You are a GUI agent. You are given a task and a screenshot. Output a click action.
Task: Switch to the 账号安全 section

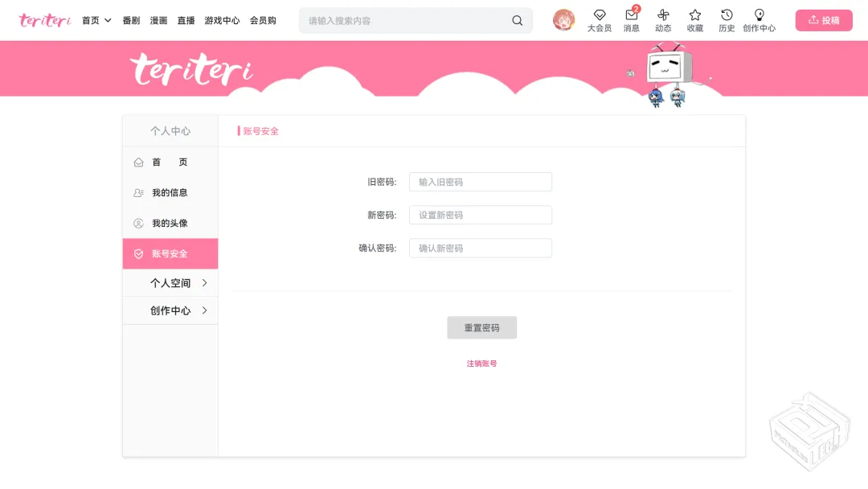tap(170, 253)
